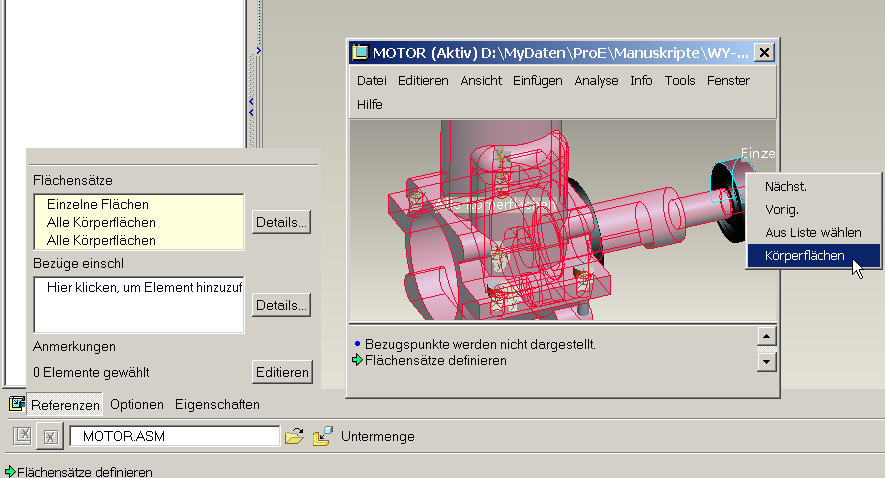885x478 pixels.
Task: Click the Referenzen panel icon
Action: click(17, 404)
